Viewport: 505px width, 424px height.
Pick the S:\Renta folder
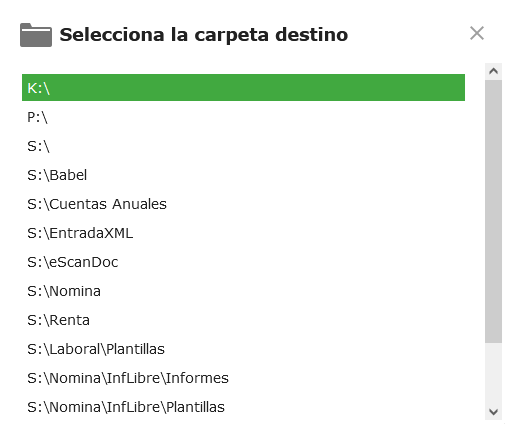243,320
